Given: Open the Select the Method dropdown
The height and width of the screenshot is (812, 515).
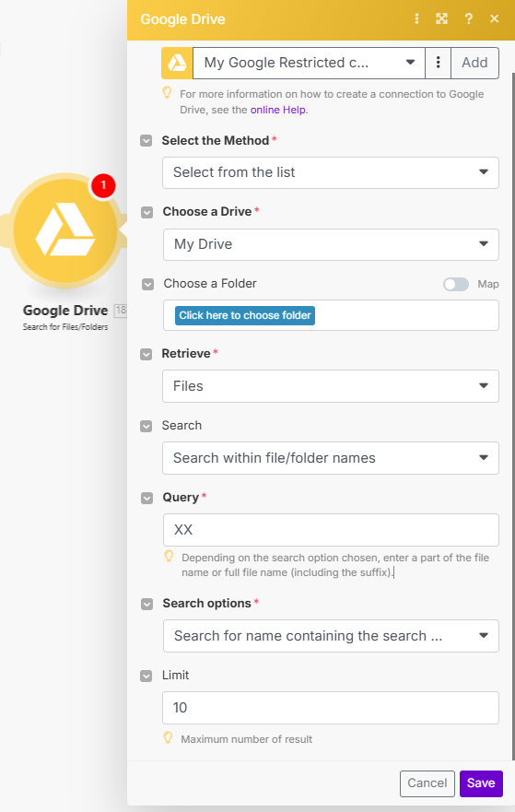Looking at the screenshot, I should [x=331, y=172].
